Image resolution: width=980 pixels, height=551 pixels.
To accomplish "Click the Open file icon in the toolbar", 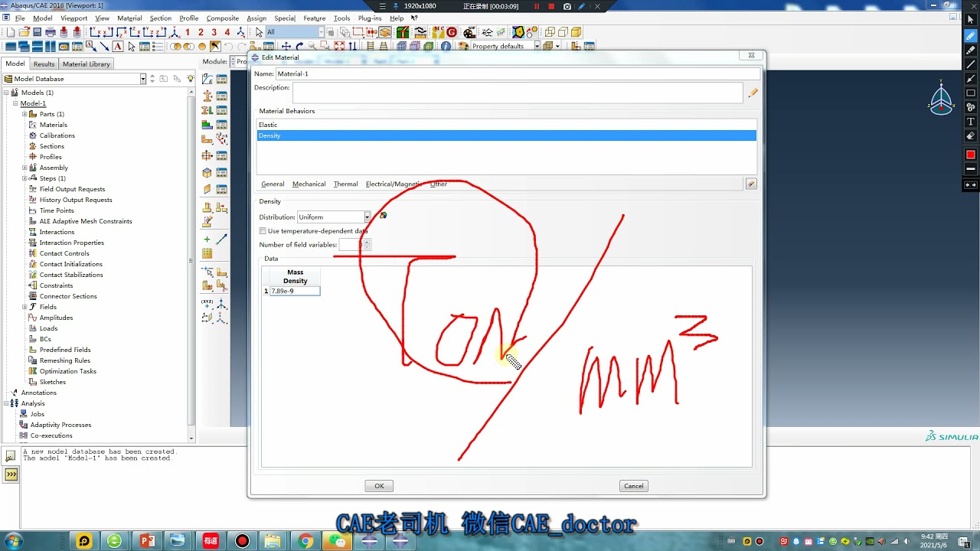I will [24, 32].
